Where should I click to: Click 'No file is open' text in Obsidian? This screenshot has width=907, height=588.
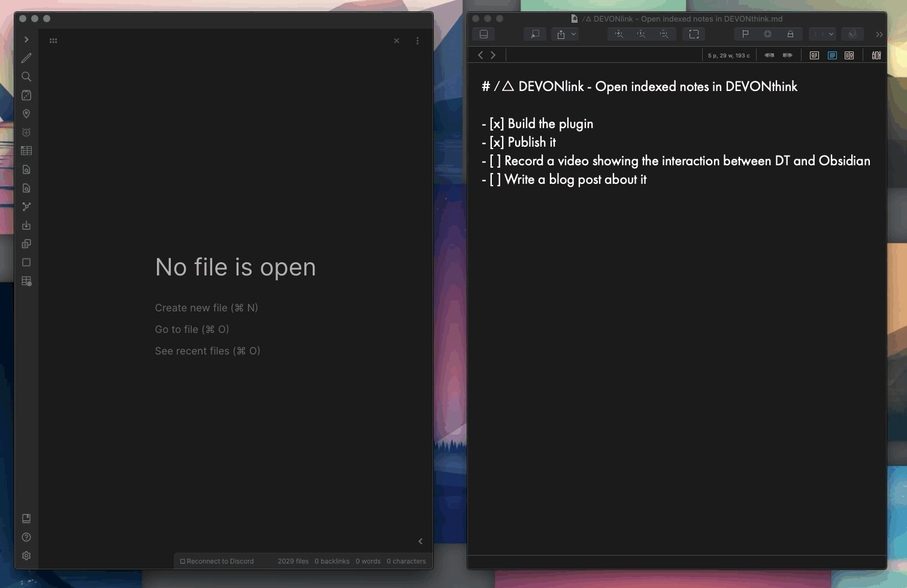tap(235, 267)
